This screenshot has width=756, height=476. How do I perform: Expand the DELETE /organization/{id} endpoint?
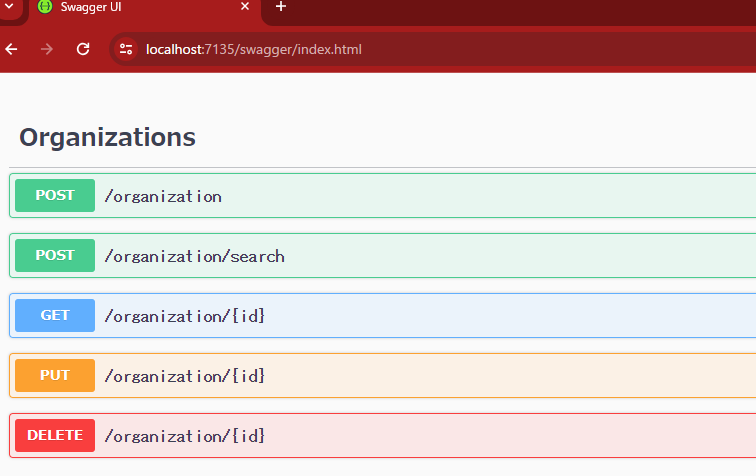[383, 435]
